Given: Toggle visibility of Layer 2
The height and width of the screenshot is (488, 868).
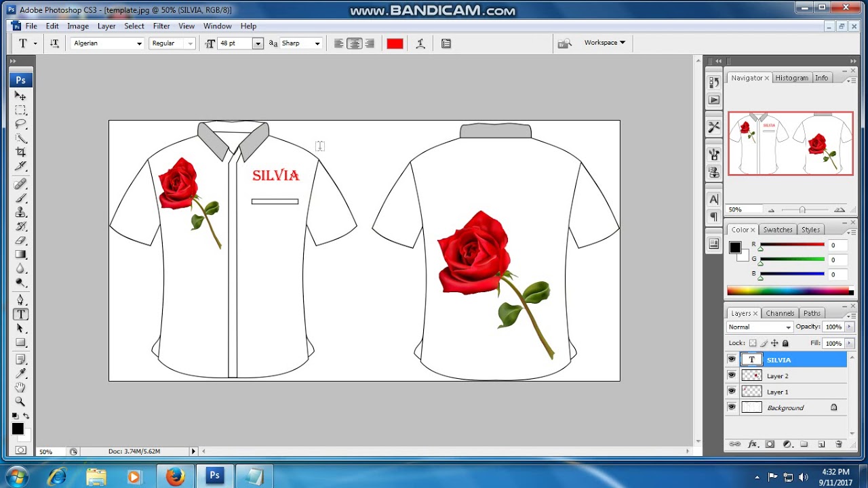Looking at the screenshot, I should click(732, 375).
